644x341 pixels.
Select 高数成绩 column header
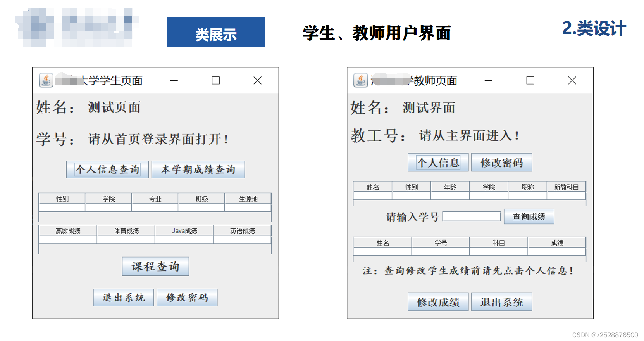point(68,231)
